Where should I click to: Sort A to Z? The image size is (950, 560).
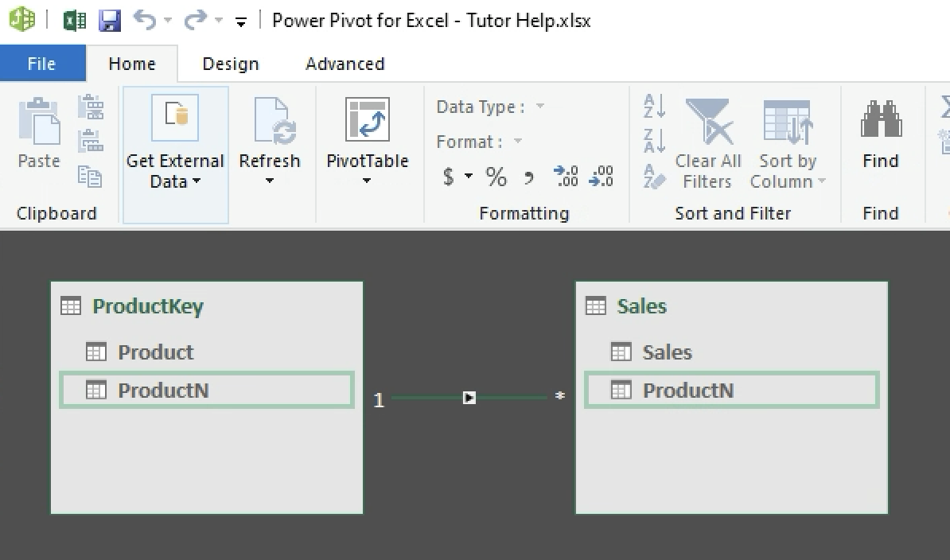pos(654,106)
